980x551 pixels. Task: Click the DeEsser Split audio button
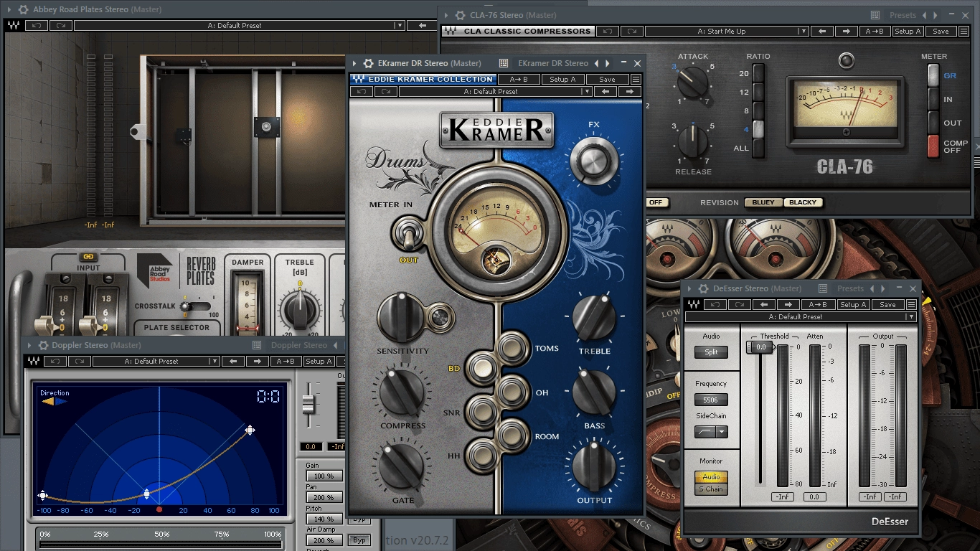(711, 352)
